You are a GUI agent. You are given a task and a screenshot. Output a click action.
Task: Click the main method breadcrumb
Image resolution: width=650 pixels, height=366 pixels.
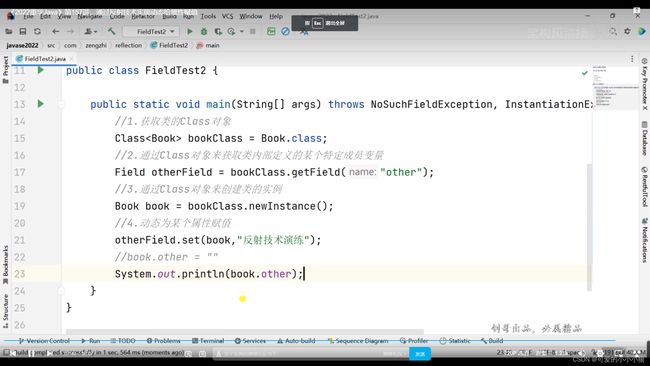coord(208,45)
